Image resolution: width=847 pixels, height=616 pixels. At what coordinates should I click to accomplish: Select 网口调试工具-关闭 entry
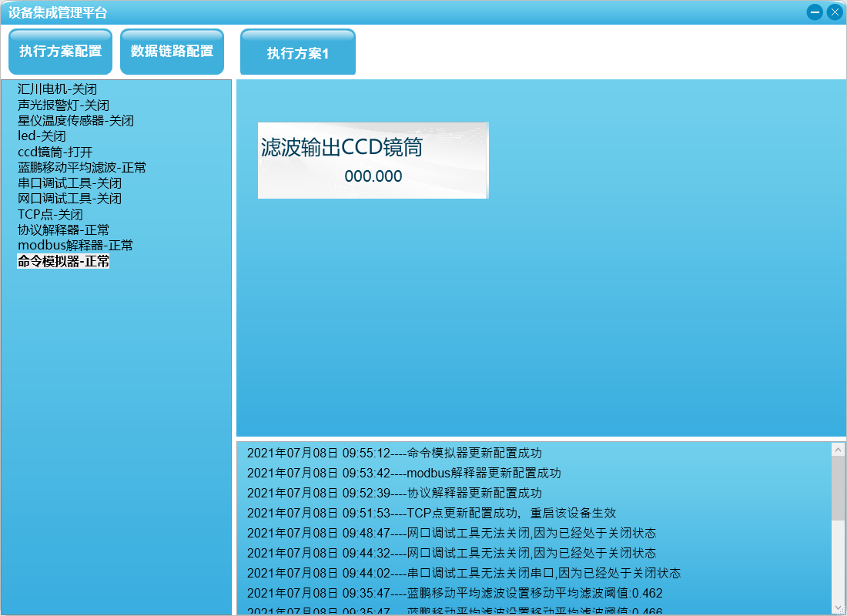69,199
